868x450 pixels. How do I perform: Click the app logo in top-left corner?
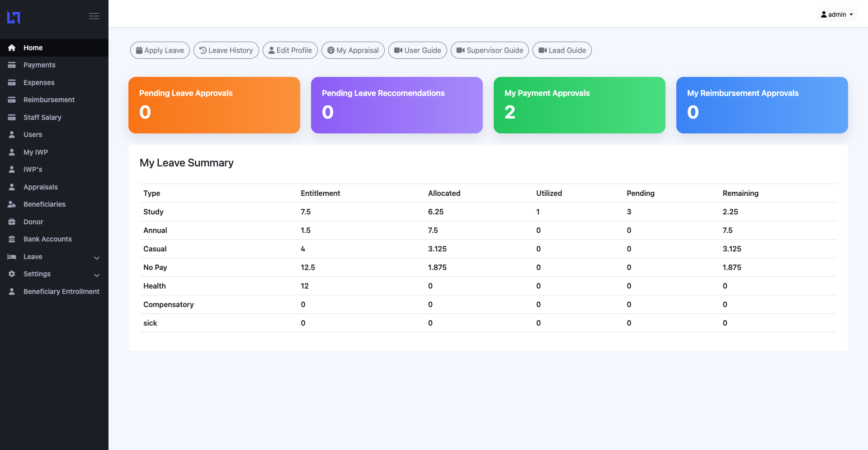(x=14, y=17)
